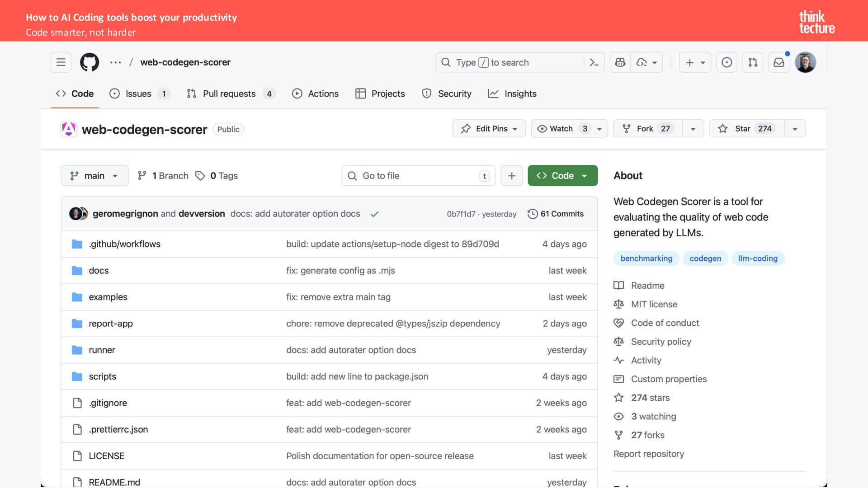The height and width of the screenshot is (488, 868).
Task: Open the issues shortcut icon in header
Action: 726,62
